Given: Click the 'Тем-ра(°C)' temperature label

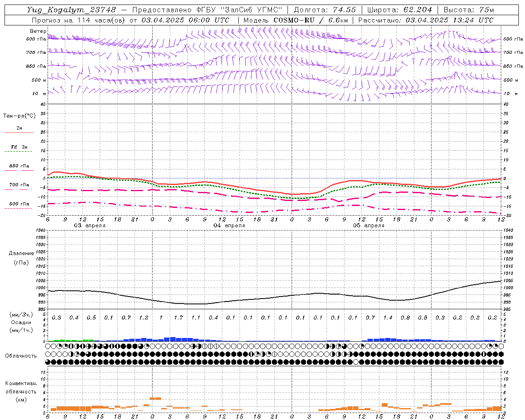Looking at the screenshot, I should (19, 116).
